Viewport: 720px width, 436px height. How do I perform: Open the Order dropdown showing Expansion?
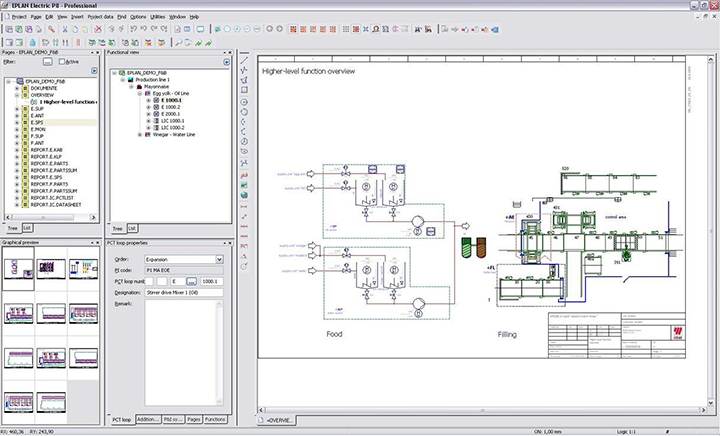[x=219, y=259]
